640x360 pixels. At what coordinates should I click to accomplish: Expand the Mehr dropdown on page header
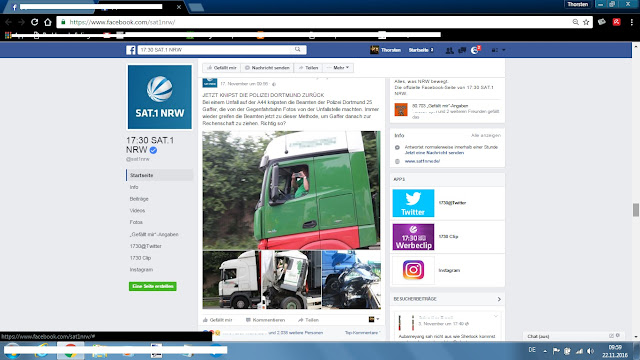(x=338, y=68)
